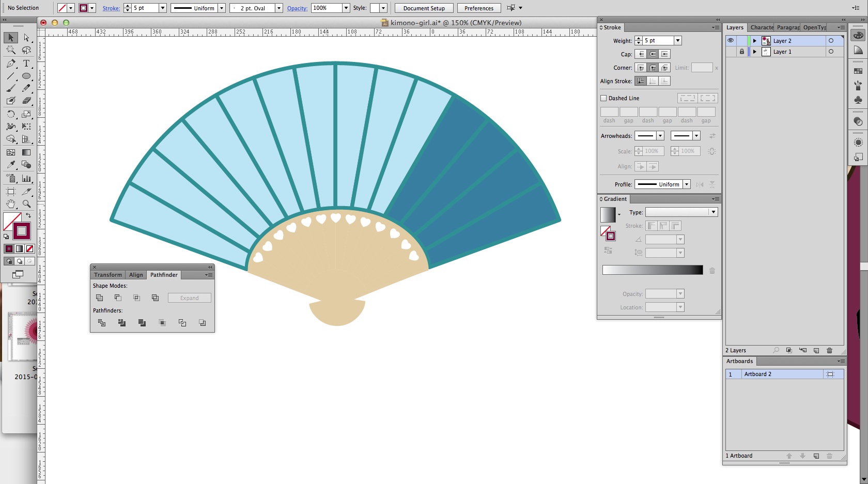
Task: Hide Layer 2 with eye icon
Action: (731, 40)
